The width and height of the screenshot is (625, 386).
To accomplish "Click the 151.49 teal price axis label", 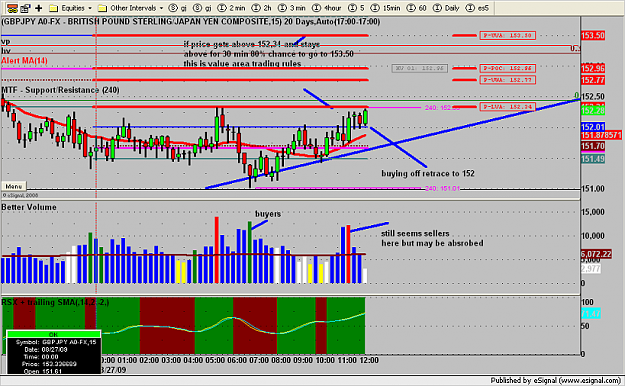I will (593, 159).
